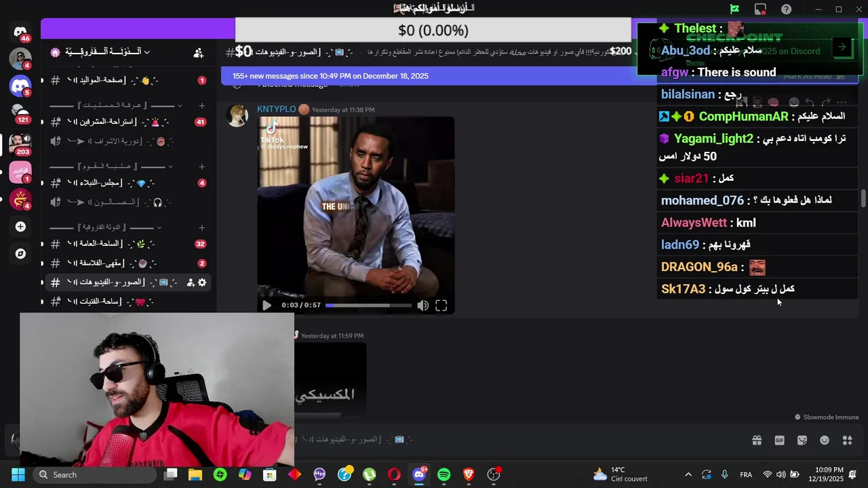The width and height of the screenshot is (868, 488).
Task: Click the chat overlay scrollbar
Action: tap(863, 199)
